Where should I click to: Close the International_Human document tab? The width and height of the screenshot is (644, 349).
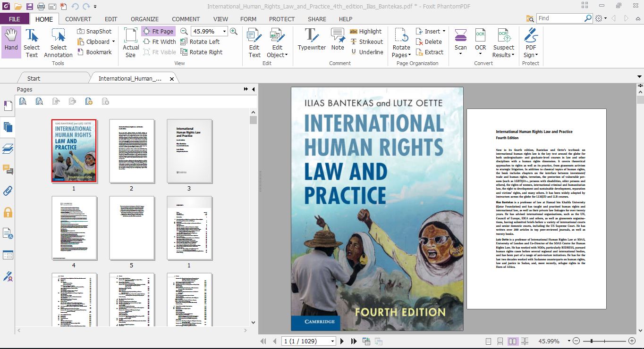(172, 79)
